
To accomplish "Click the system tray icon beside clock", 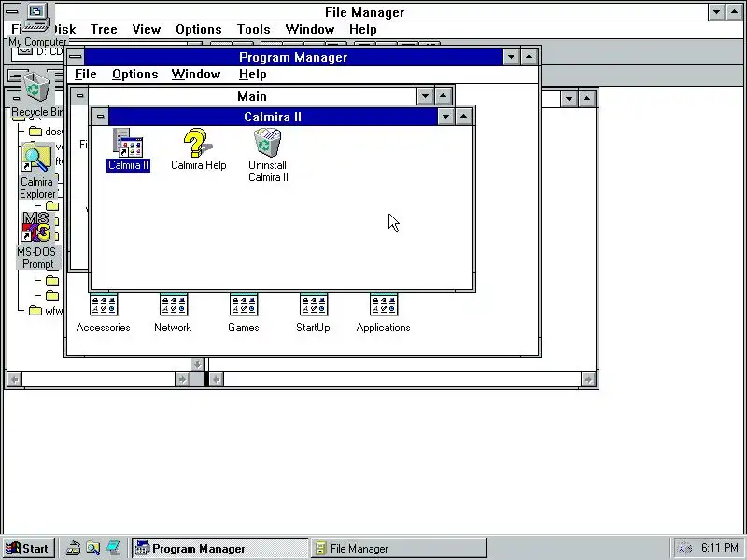I will 684,549.
